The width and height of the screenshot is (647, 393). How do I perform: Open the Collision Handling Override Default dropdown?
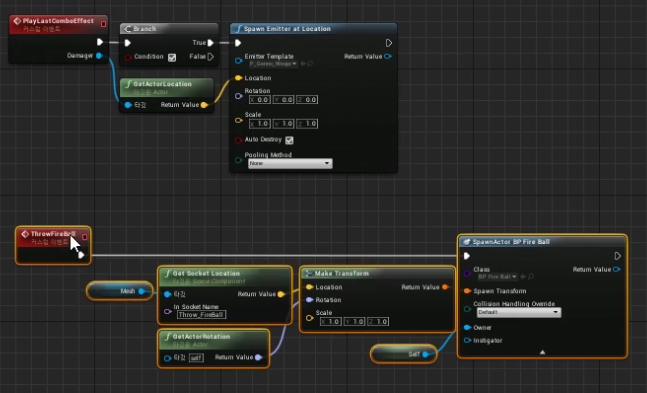point(519,313)
